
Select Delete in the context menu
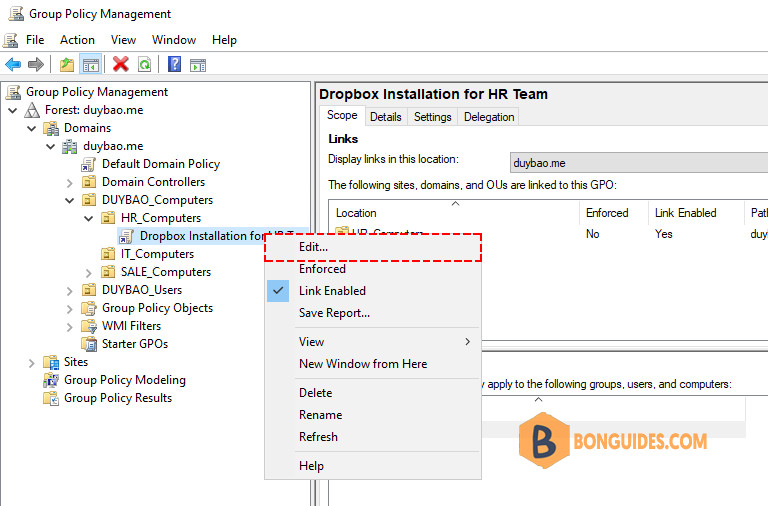coord(373,393)
